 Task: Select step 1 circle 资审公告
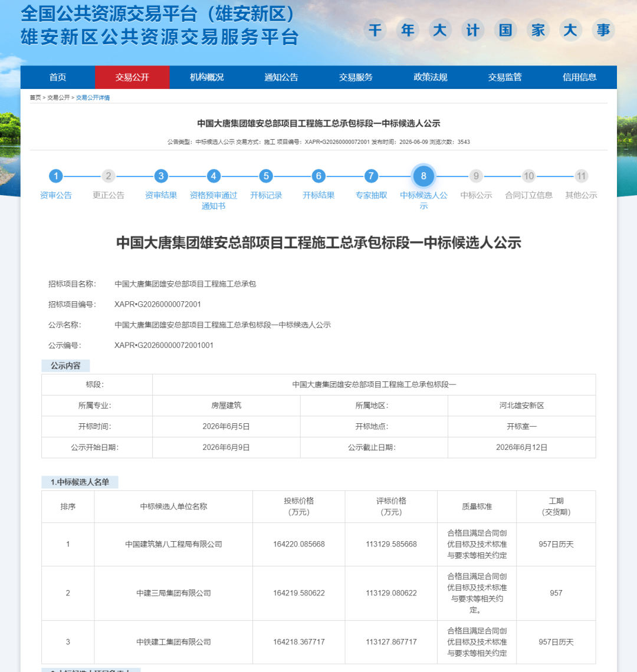pos(56,176)
